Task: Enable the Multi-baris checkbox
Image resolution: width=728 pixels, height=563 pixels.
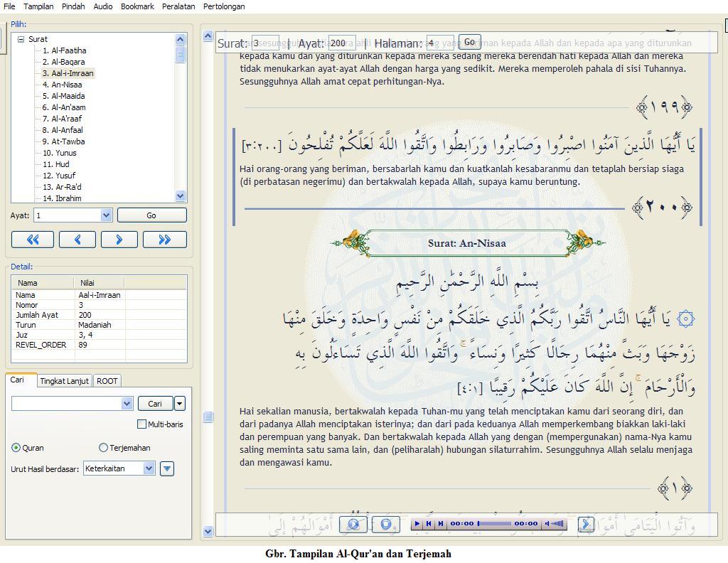Action: click(141, 424)
